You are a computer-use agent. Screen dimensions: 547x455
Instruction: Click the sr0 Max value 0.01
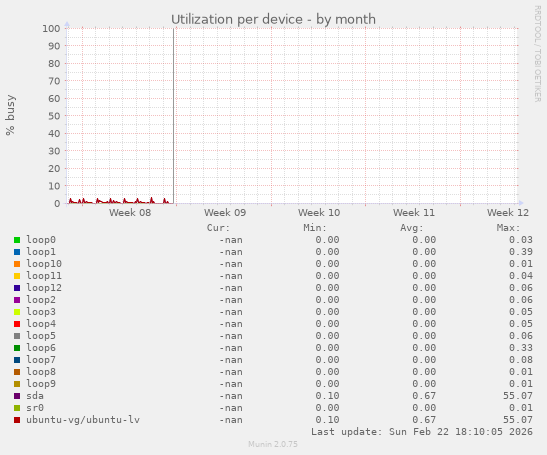[x=521, y=408]
